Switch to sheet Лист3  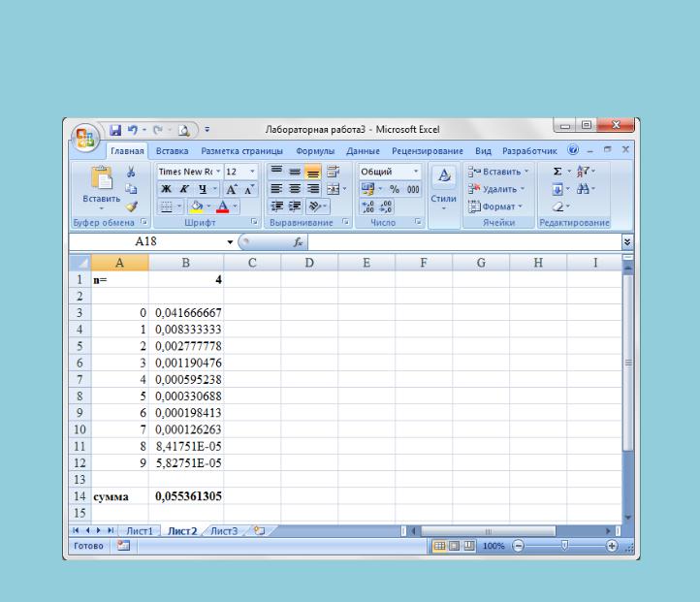pyautogui.click(x=224, y=531)
